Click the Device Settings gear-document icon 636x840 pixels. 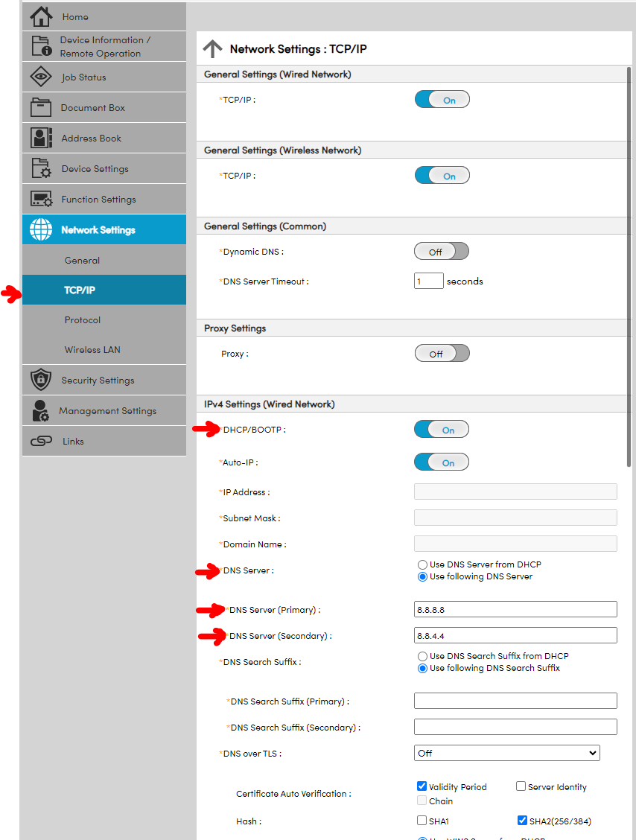point(41,168)
